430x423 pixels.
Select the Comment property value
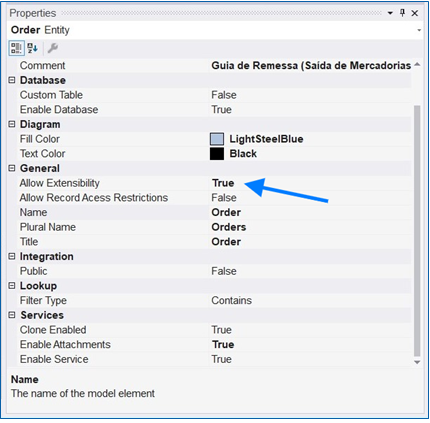point(311,66)
